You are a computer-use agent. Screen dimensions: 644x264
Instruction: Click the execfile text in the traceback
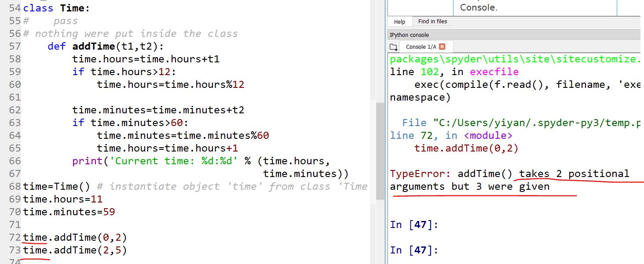point(494,72)
